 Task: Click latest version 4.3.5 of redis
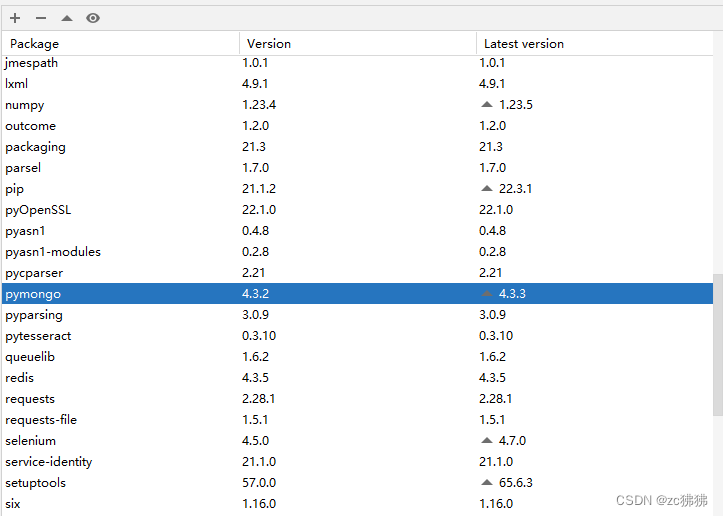[492, 378]
